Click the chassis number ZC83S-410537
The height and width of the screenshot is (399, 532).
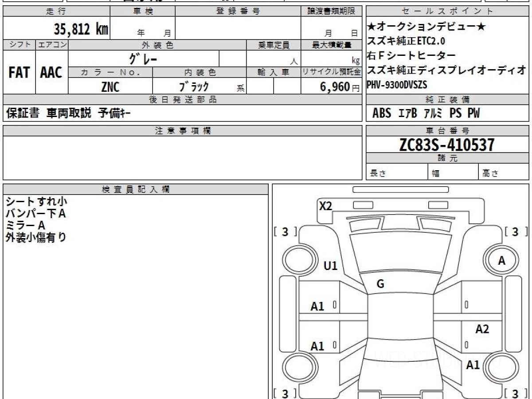coord(447,145)
